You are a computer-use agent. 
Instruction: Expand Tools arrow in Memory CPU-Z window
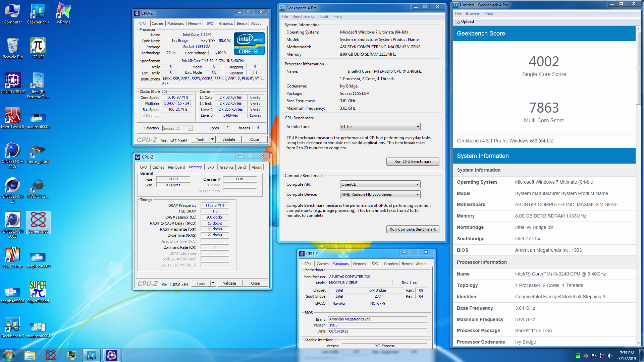(213, 283)
